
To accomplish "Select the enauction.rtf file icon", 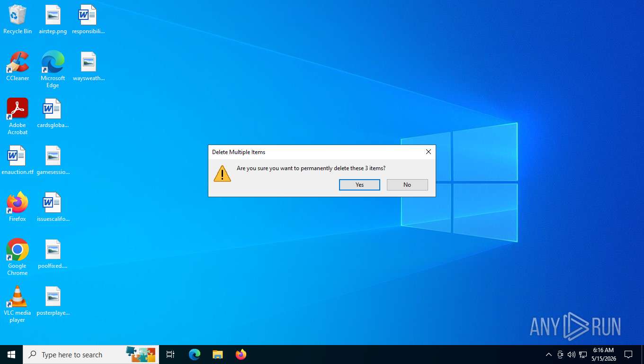I will point(18,160).
